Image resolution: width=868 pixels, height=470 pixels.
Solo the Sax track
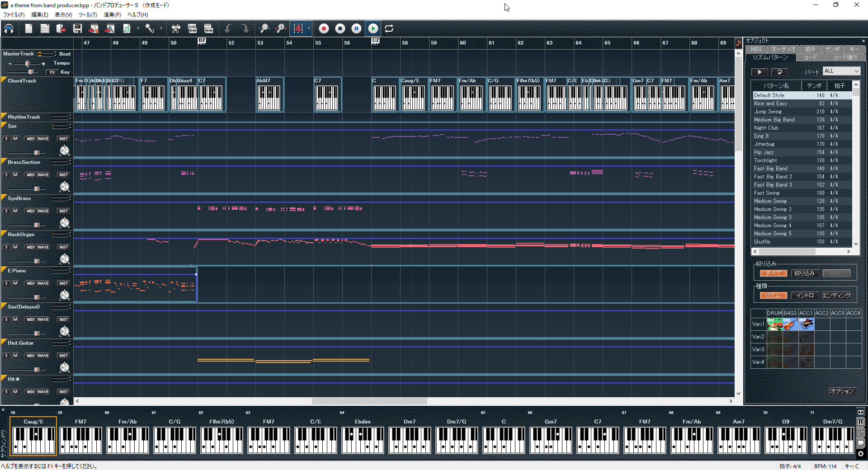pos(6,139)
